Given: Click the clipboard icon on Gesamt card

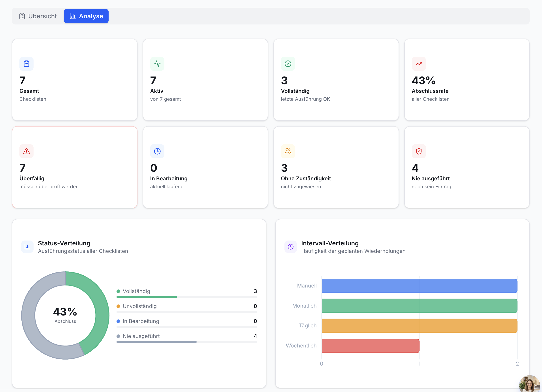Looking at the screenshot, I should point(26,64).
